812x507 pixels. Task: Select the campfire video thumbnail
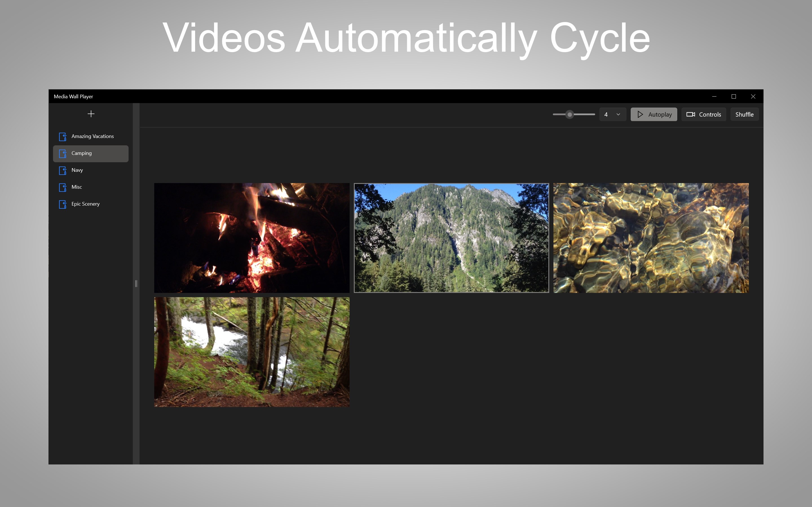(252, 238)
